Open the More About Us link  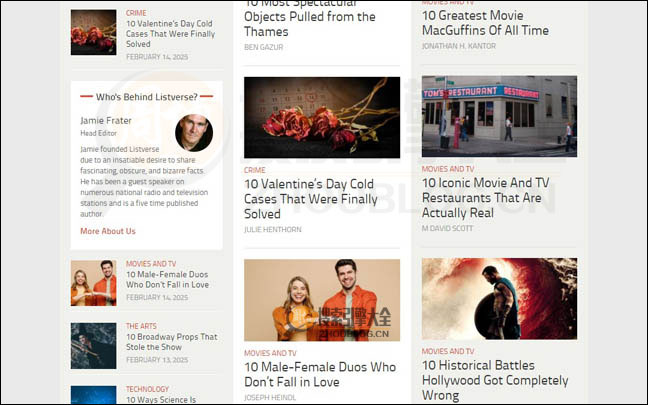tap(108, 231)
